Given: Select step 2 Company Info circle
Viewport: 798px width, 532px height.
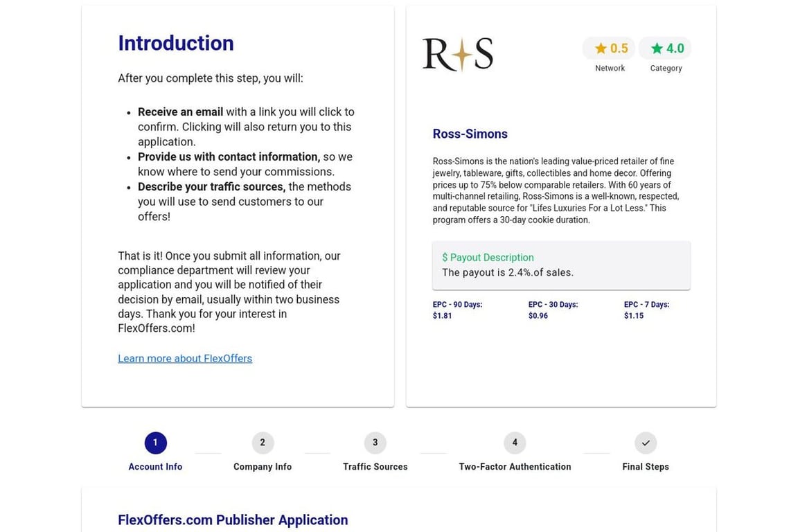Looking at the screenshot, I should [x=263, y=443].
